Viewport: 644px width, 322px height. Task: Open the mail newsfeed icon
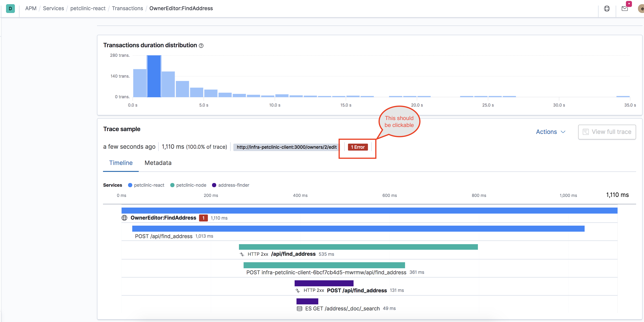click(625, 9)
